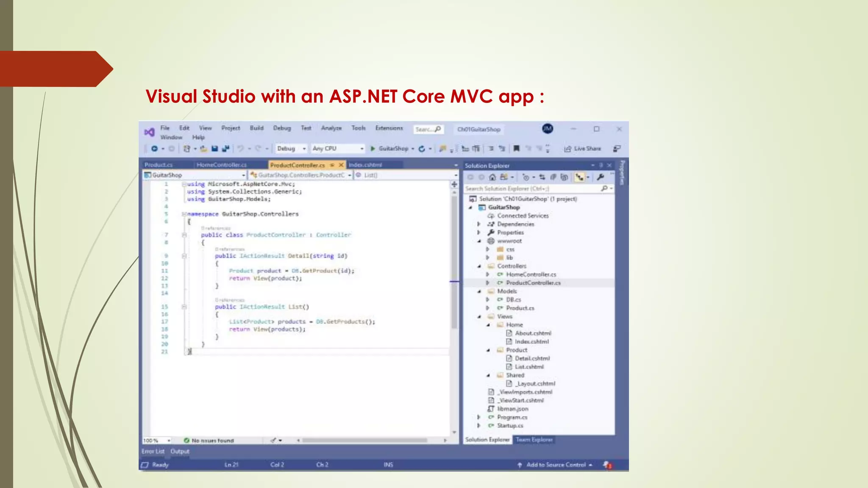Click Solution Explorer Home icon
868x488 pixels.
tap(492, 177)
